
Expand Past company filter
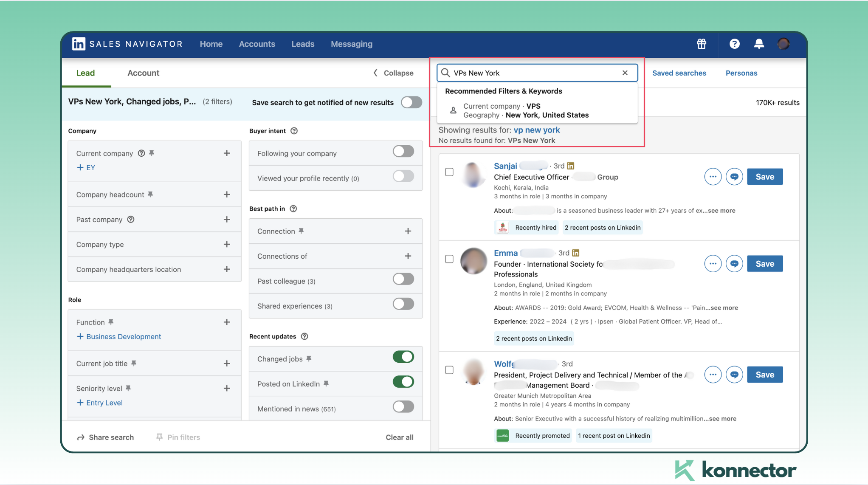227,219
